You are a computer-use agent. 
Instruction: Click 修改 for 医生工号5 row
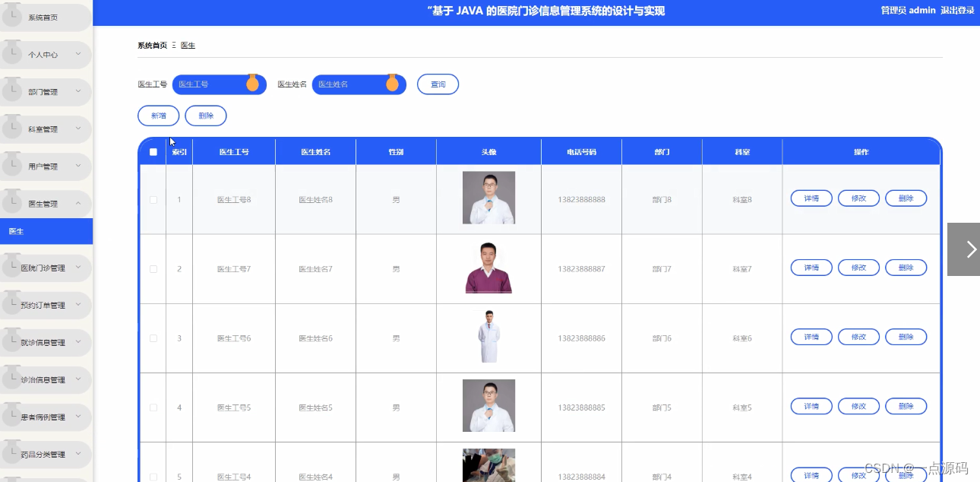[x=858, y=406]
